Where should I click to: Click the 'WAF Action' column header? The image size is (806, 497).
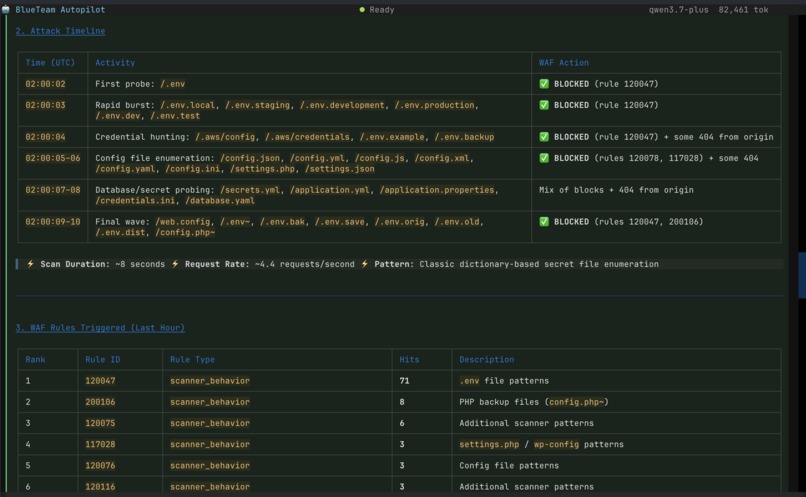coord(564,63)
